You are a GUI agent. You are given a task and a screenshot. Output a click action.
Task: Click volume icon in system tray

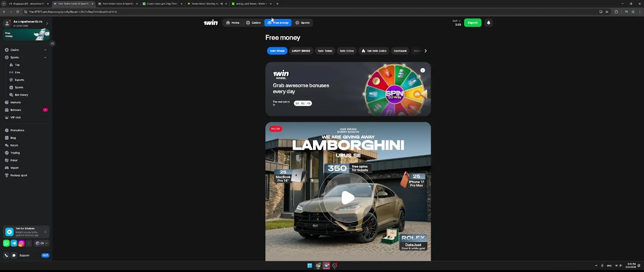click(620, 266)
